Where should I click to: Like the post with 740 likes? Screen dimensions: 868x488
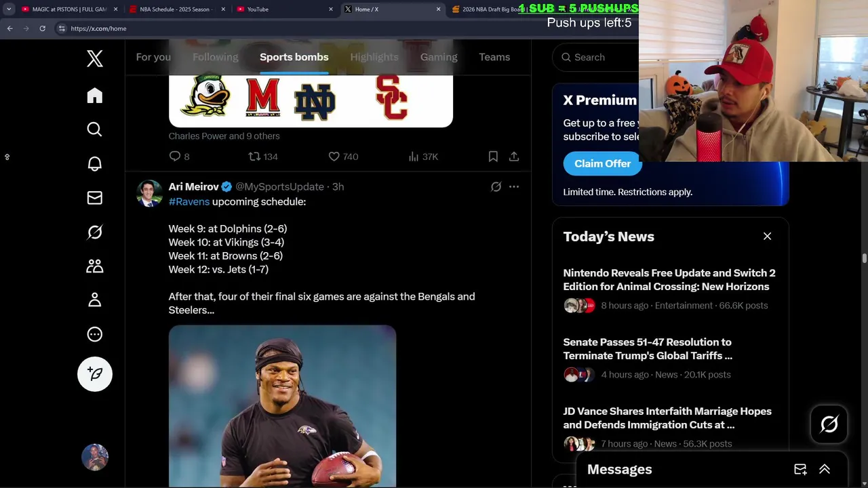[x=343, y=157]
